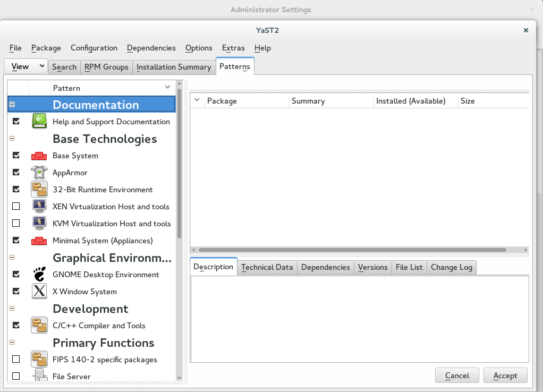Open the Dependencies menu

pyautogui.click(x=151, y=48)
